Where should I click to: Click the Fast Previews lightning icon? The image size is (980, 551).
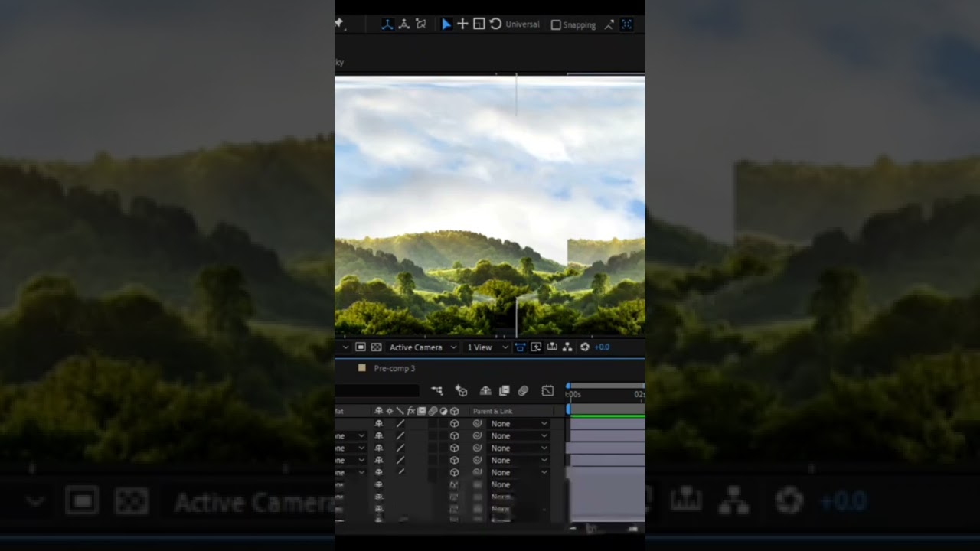point(536,347)
